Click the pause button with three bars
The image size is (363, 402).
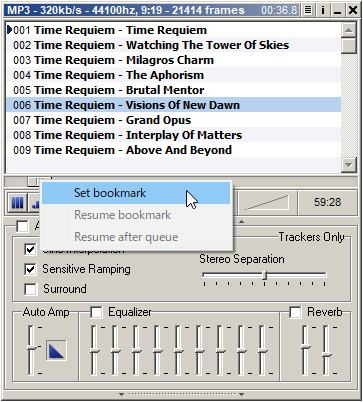[17, 202]
